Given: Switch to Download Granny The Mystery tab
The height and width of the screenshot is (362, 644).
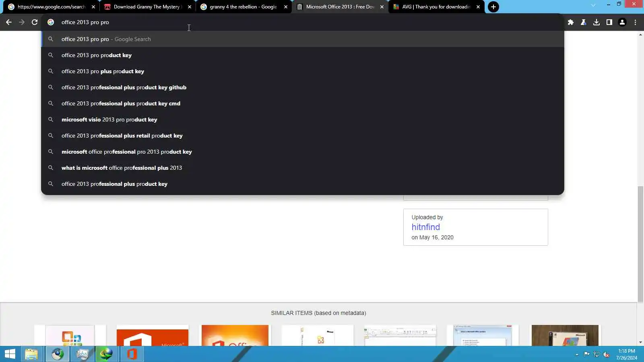Looking at the screenshot, I should pos(147,7).
